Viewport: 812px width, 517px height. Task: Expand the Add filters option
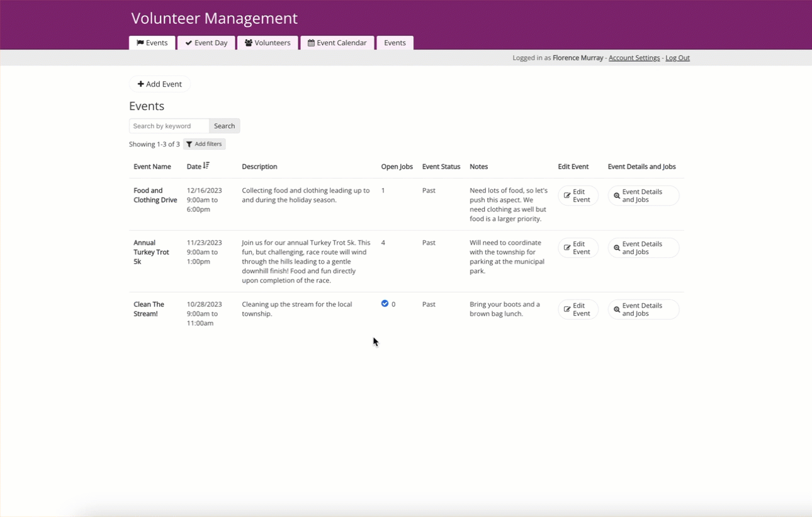click(204, 144)
